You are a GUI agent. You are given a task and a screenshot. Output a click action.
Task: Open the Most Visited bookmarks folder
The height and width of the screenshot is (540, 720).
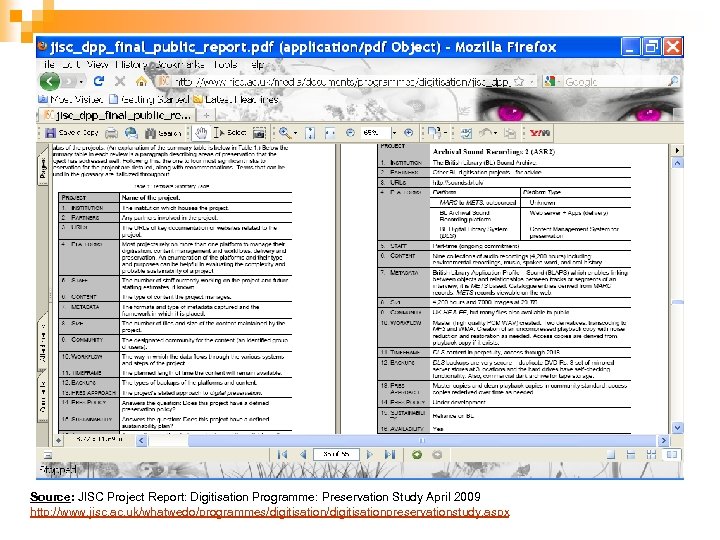(70, 99)
